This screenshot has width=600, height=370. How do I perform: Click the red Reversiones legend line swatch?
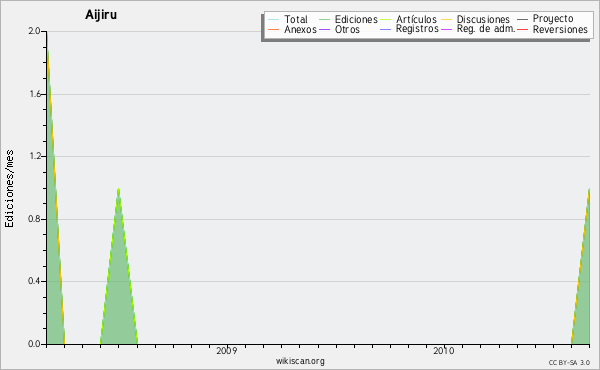click(522, 29)
